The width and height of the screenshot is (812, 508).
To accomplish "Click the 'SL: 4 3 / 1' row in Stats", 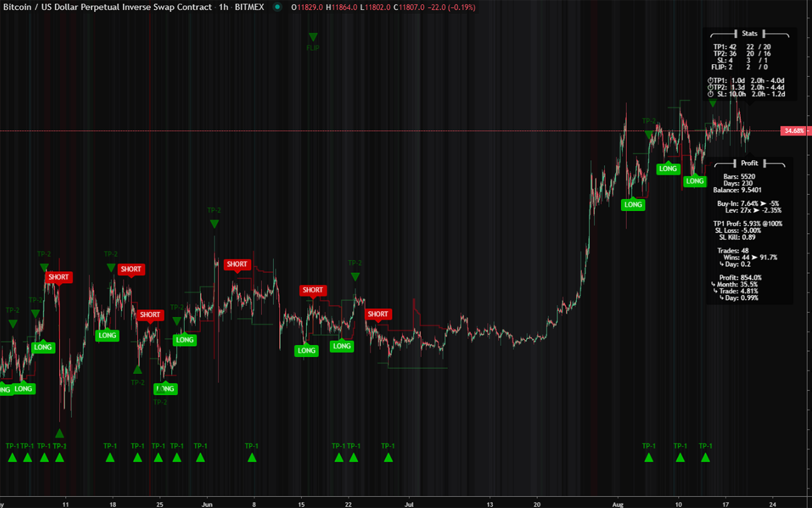I will pos(743,60).
